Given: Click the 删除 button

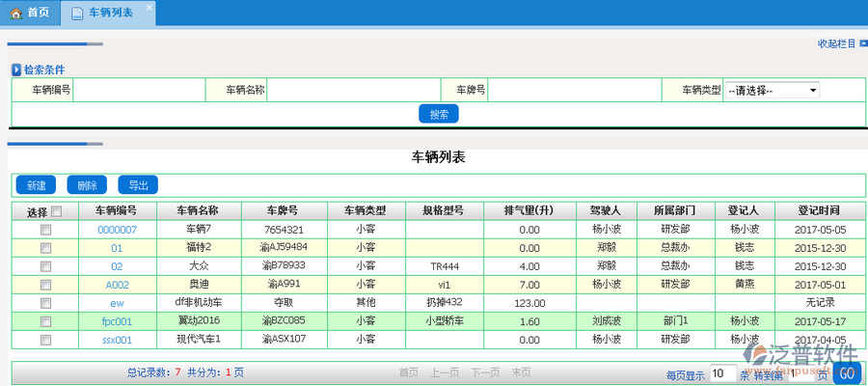Looking at the screenshot, I should pos(87,185).
